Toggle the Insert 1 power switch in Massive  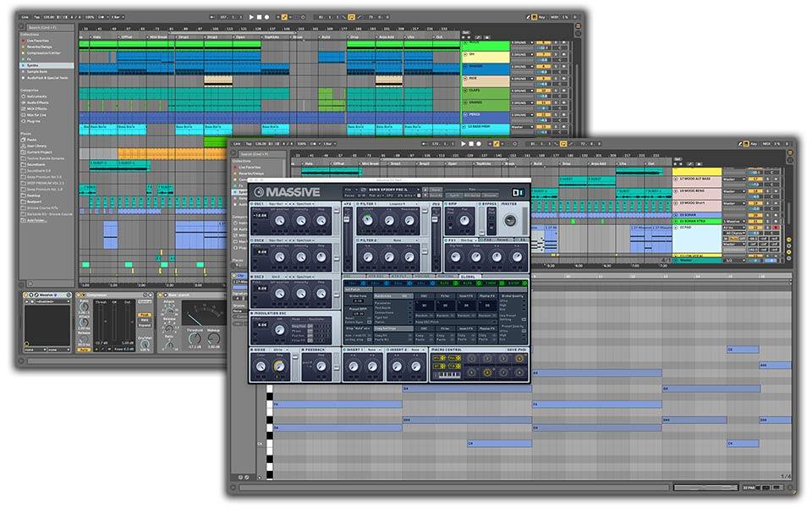pyautogui.click(x=344, y=350)
